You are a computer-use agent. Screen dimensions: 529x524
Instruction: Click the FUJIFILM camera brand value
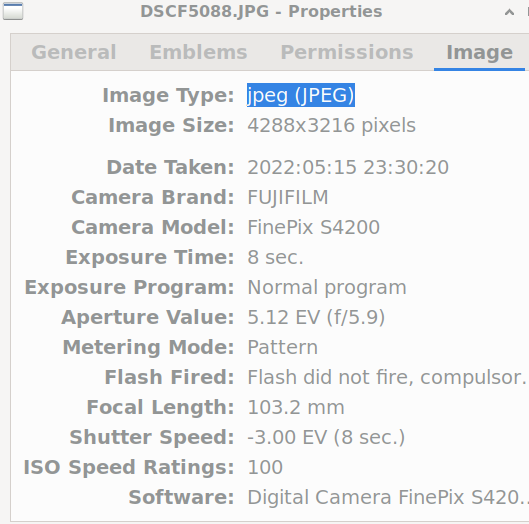287,197
